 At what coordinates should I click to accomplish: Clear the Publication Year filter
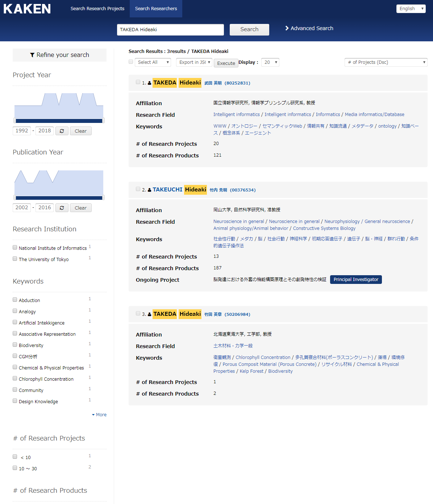point(80,208)
